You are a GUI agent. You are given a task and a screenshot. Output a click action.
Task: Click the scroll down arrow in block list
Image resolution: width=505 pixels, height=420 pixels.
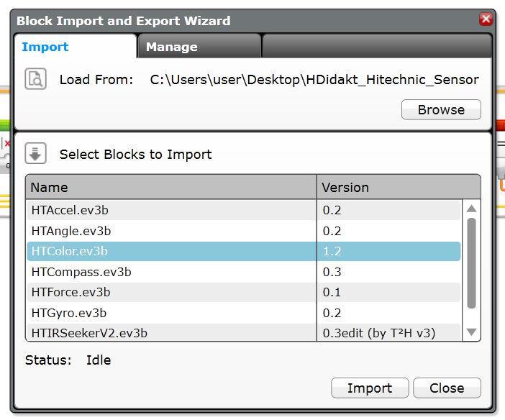(471, 332)
